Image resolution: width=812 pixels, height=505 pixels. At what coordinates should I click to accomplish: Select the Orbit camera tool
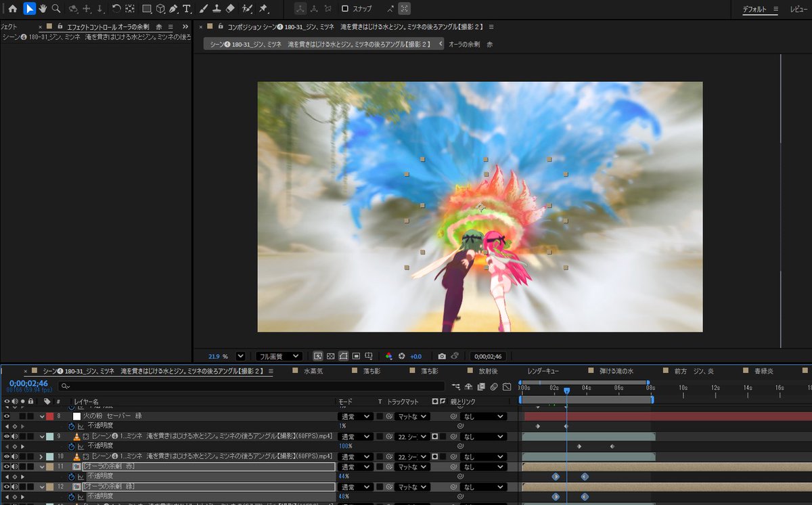72,9
